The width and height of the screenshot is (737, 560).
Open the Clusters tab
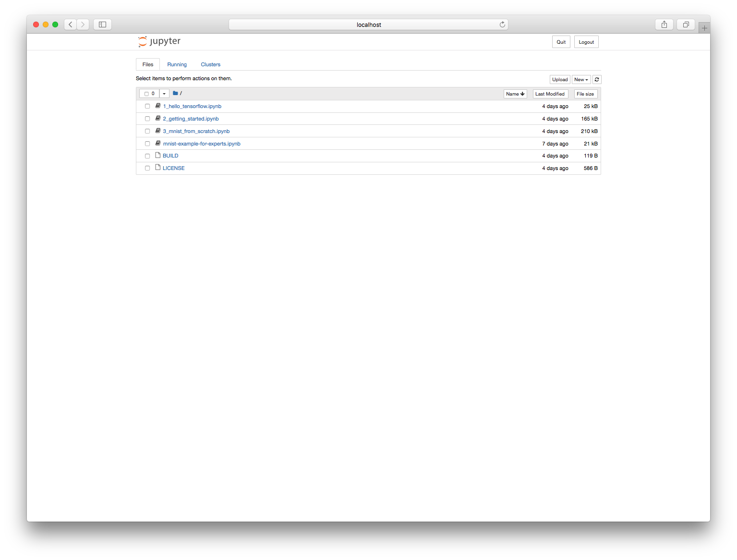210,64
